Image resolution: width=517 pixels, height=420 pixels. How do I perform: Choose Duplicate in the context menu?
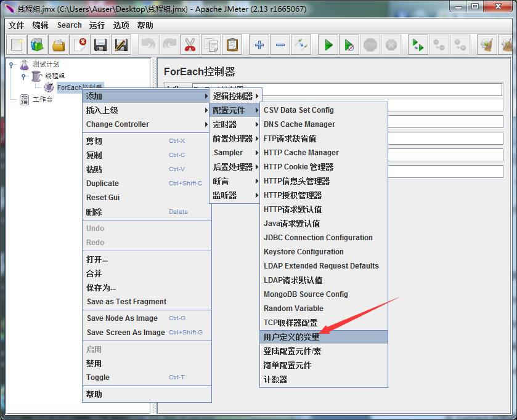[147, 184]
